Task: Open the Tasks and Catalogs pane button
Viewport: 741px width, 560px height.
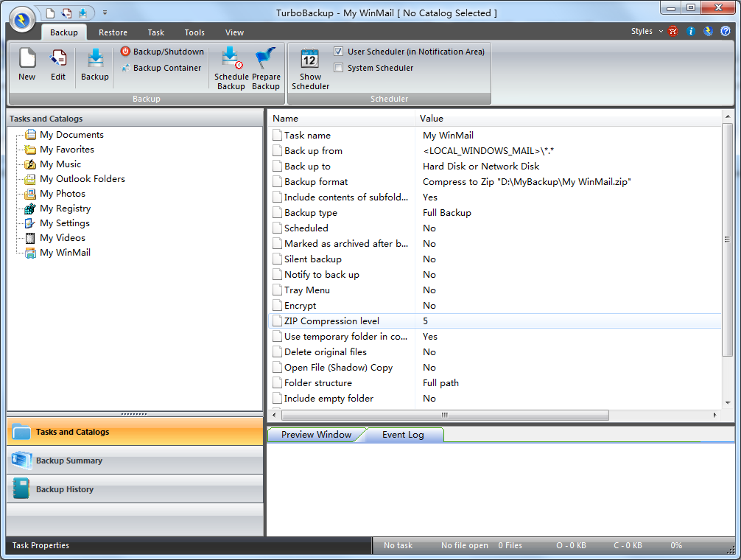Action: [x=135, y=432]
